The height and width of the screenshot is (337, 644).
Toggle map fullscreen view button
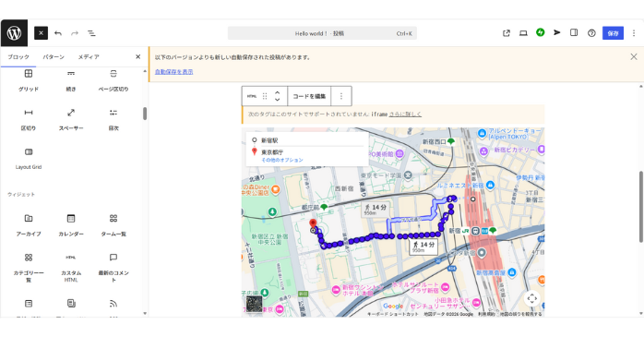pyautogui.click(x=531, y=298)
